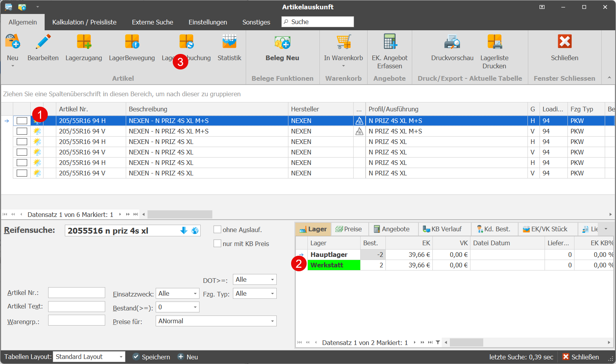Open the Tabellen Layout combo box
This screenshot has height=364, width=616.
click(x=121, y=357)
